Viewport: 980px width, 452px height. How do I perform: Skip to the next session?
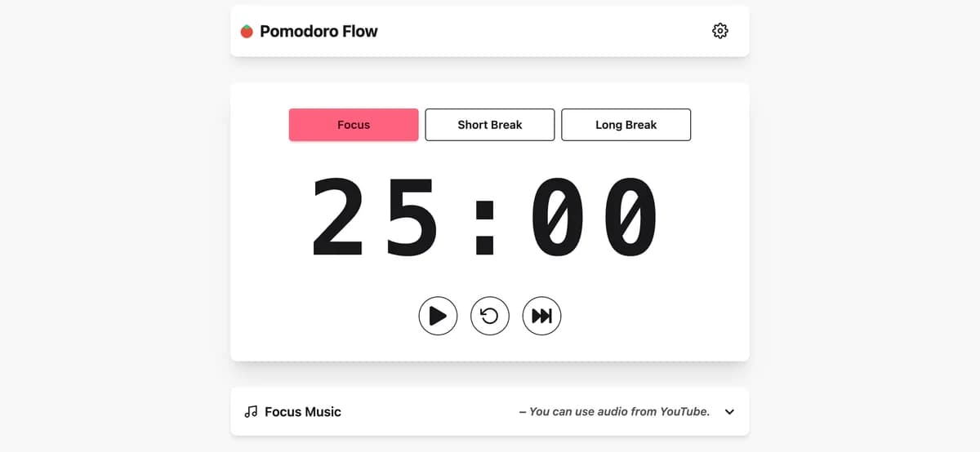(541, 316)
